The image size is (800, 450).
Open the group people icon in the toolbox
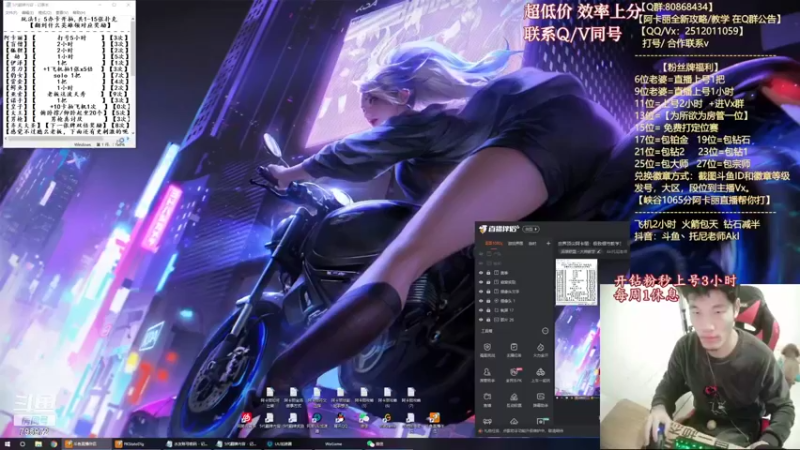(540, 372)
